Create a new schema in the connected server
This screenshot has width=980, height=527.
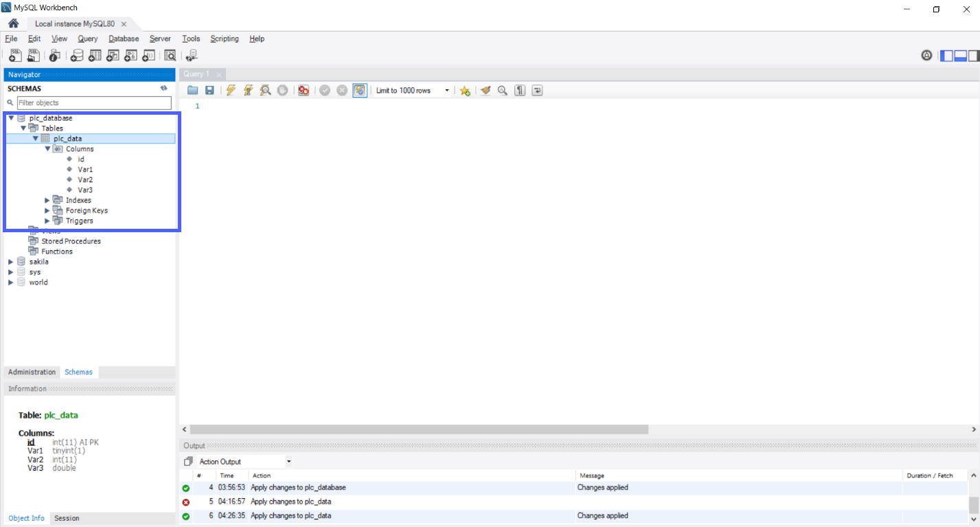tap(76, 55)
